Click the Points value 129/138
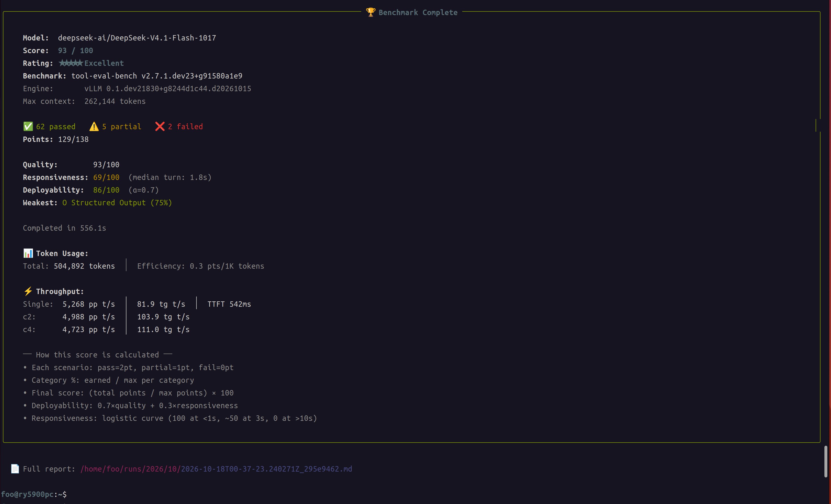Screen dimensions: 831x504 (73, 139)
